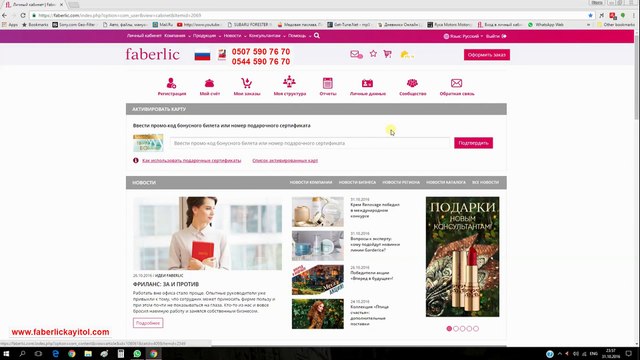Expand the Продукция dropdown menu

click(207, 36)
